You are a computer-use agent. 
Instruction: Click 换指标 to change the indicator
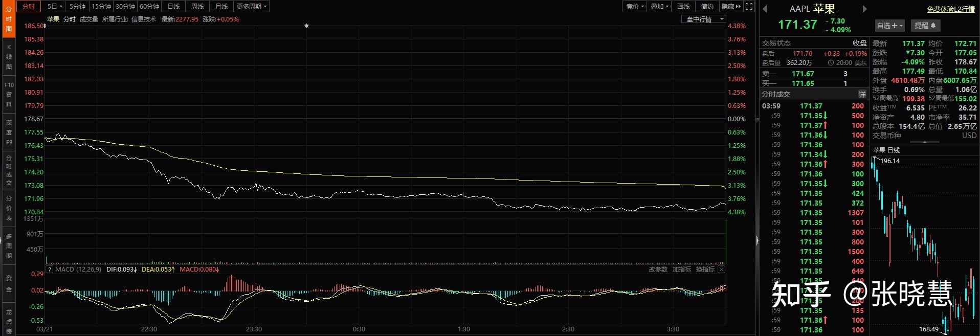(x=705, y=270)
